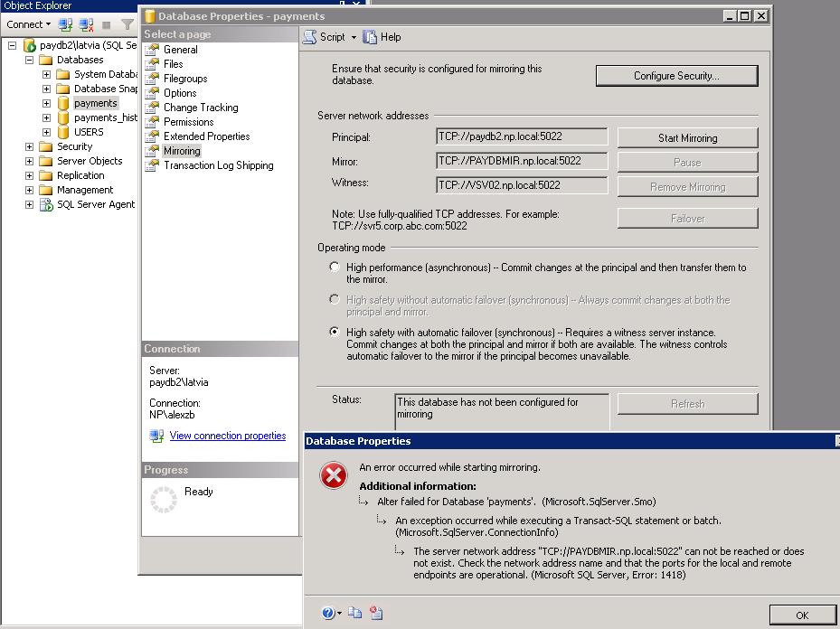Click the red error icon in dialog
Image resolution: width=840 pixels, height=629 pixels.
pos(334,474)
